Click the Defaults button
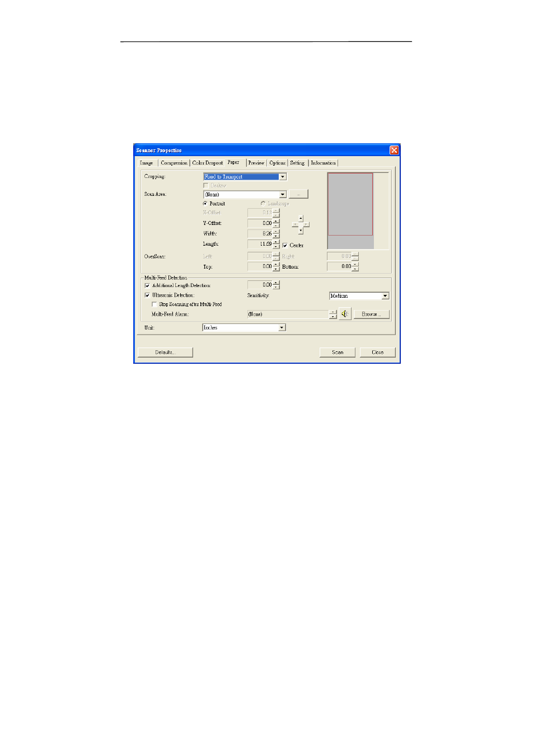This screenshot has height=756, width=534. click(165, 352)
